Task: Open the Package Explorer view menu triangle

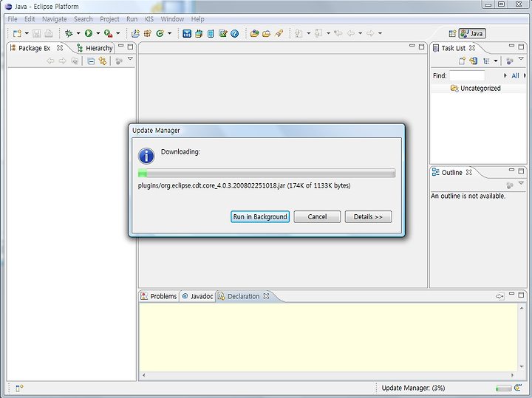Action: [130, 59]
